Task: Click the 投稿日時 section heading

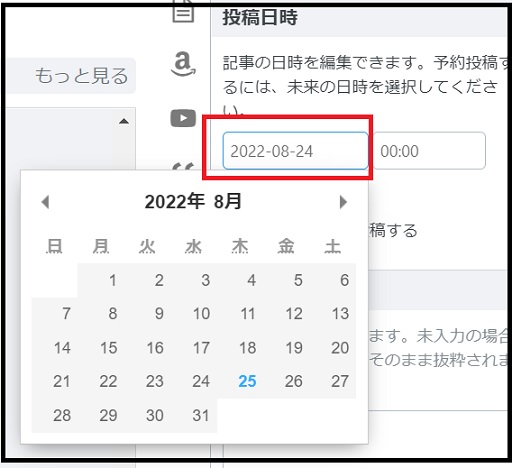Action: click(x=260, y=17)
